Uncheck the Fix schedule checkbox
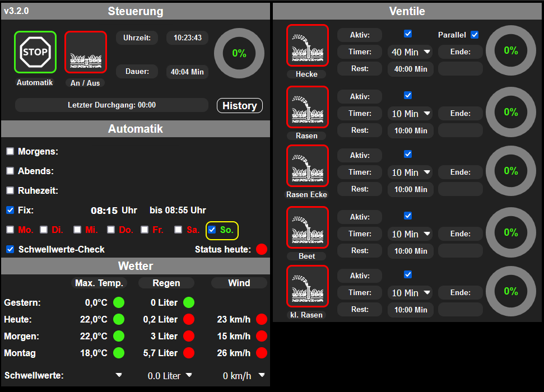The width and height of the screenshot is (544, 392). click(x=10, y=210)
